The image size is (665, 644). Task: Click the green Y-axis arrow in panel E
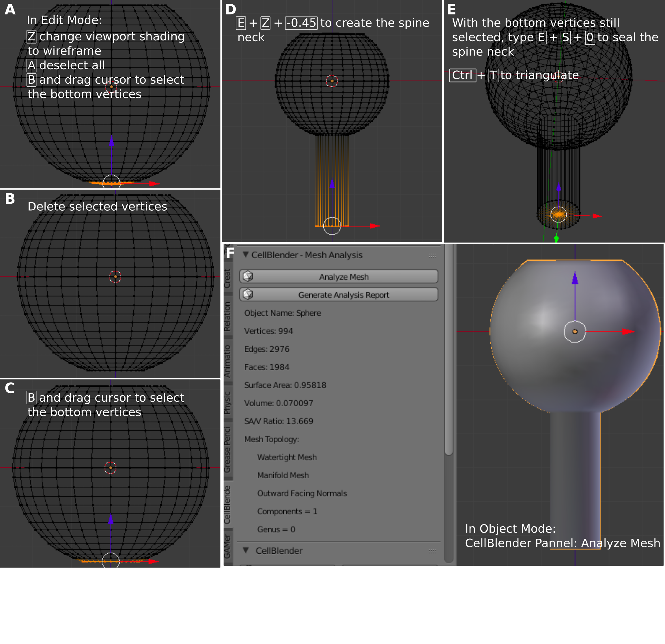coord(556,239)
